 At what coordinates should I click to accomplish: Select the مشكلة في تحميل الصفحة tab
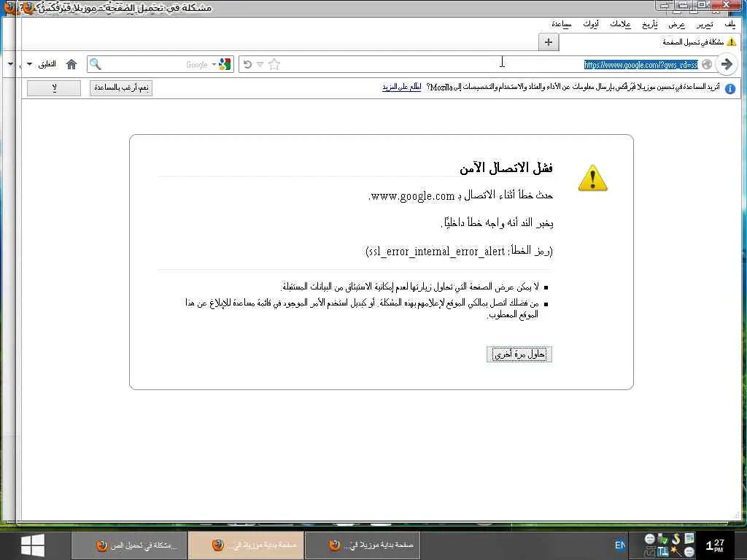click(650, 42)
